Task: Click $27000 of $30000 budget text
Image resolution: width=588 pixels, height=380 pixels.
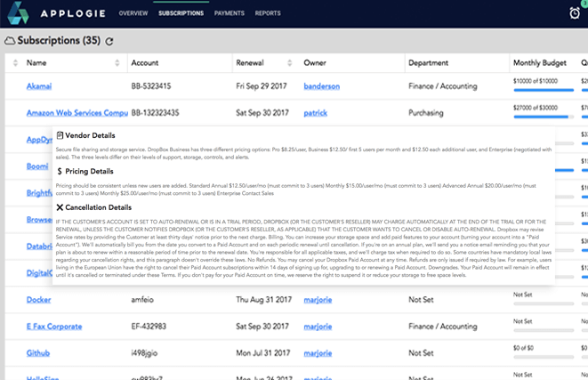Action: (536, 108)
